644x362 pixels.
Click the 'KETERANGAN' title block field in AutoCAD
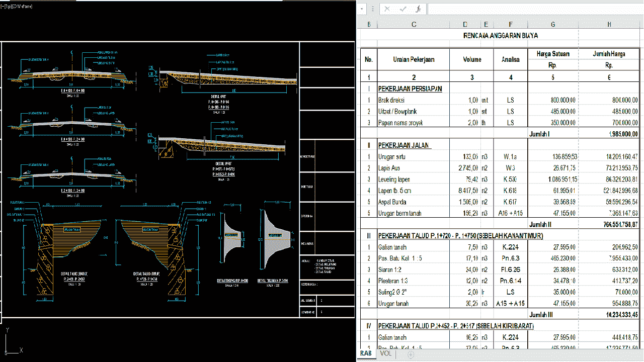click(309, 284)
